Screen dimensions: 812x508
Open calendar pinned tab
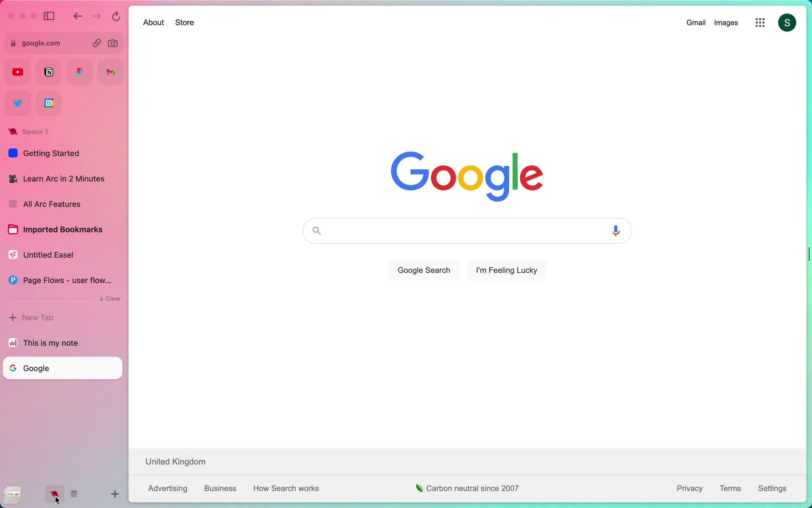[49, 103]
